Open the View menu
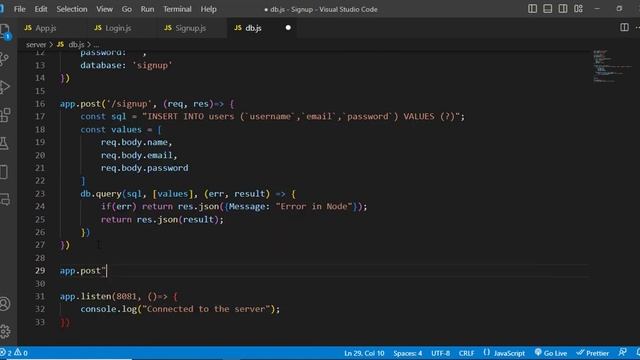 (x=104, y=9)
